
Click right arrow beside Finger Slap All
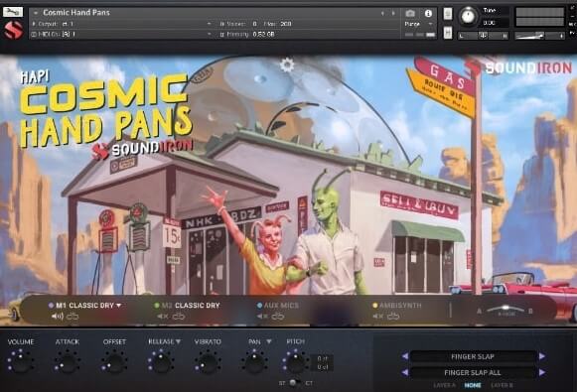(542, 372)
